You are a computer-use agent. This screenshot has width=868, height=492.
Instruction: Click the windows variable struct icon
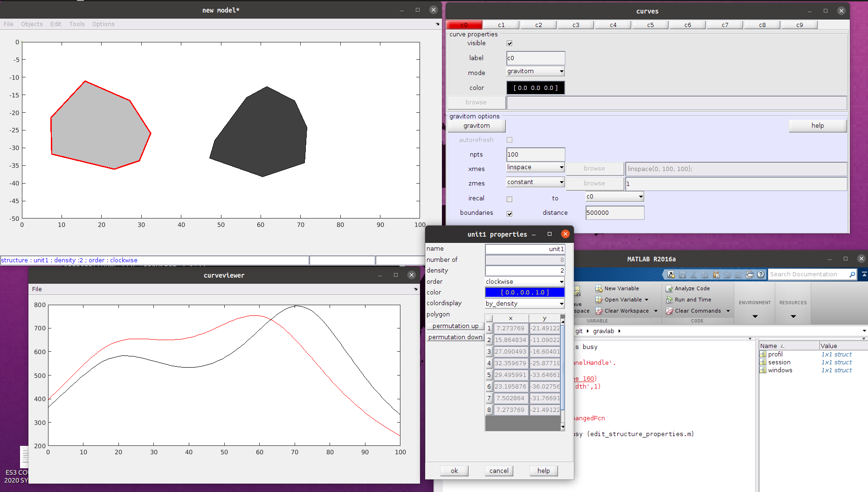[x=763, y=370]
